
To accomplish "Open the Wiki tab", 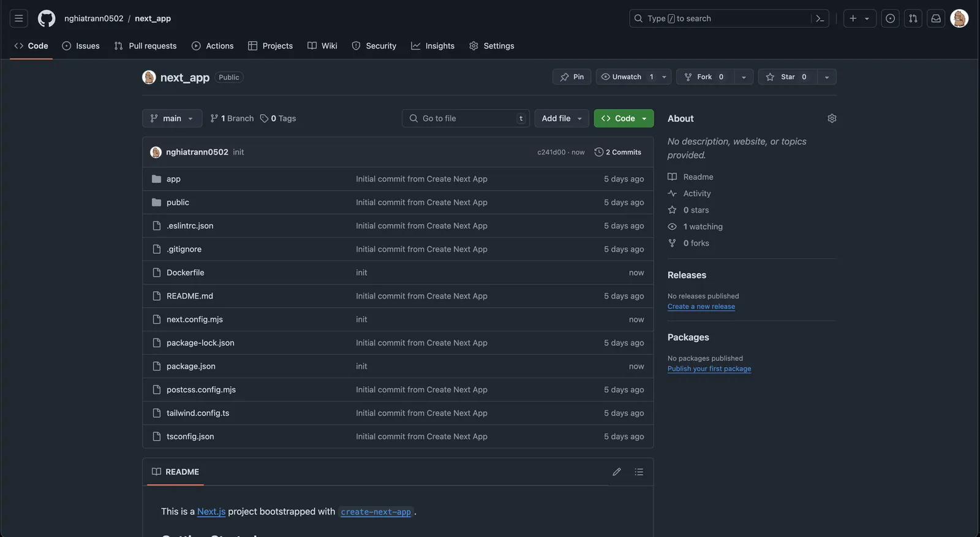I will 322,46.
